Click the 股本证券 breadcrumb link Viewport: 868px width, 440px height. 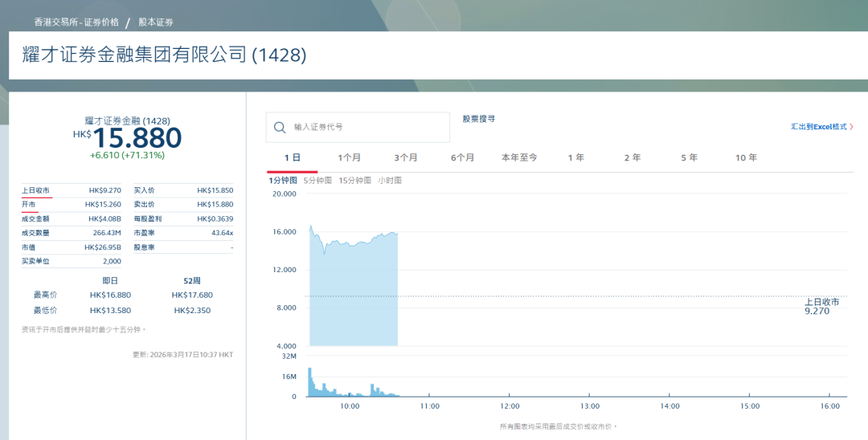[156, 22]
